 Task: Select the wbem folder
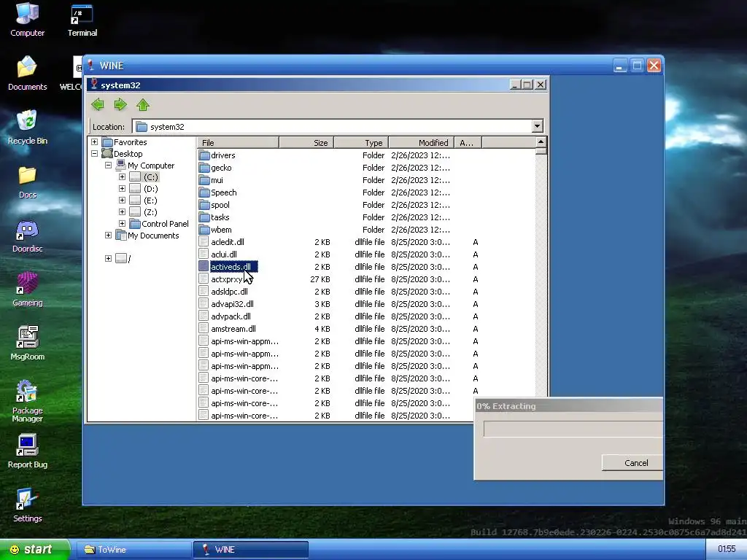pyautogui.click(x=221, y=230)
